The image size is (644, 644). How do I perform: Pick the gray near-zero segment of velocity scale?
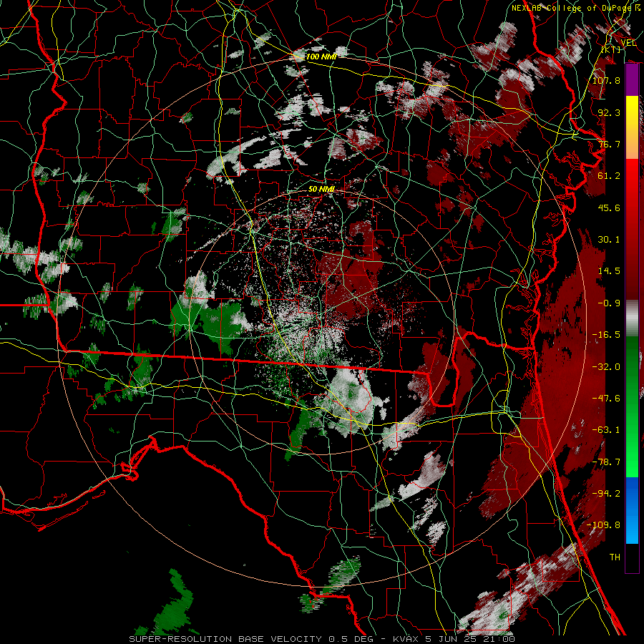pos(632,318)
